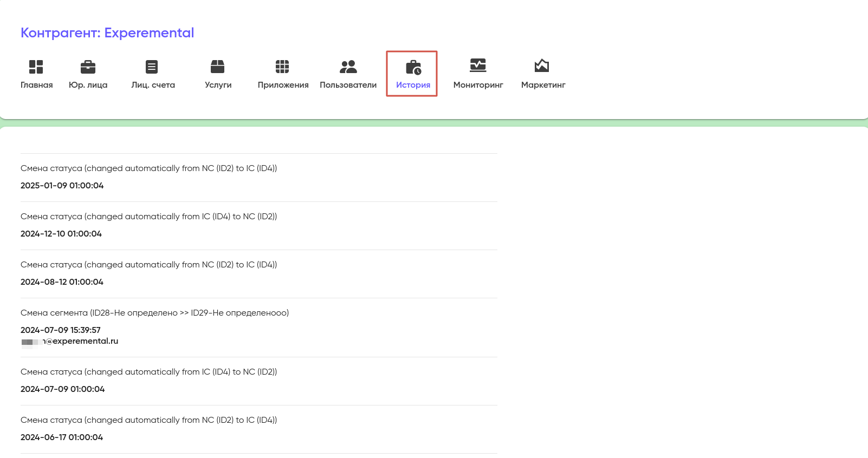868x458 pixels.
Task: Click the Контрагент: Experemental title
Action: 107,33
